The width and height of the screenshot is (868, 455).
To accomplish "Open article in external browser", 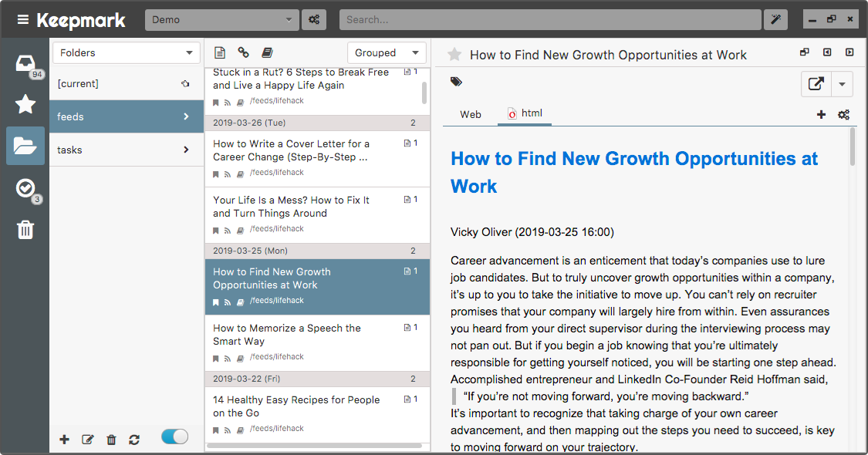I will click(x=816, y=84).
